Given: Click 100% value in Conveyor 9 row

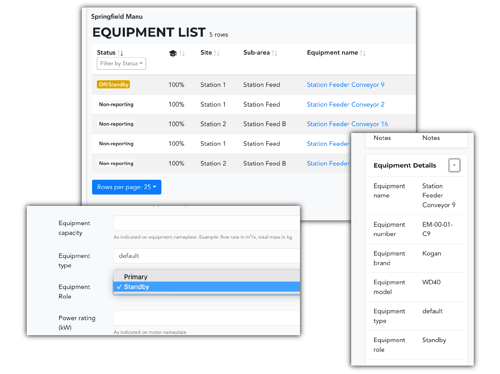Looking at the screenshot, I should click(x=176, y=85).
